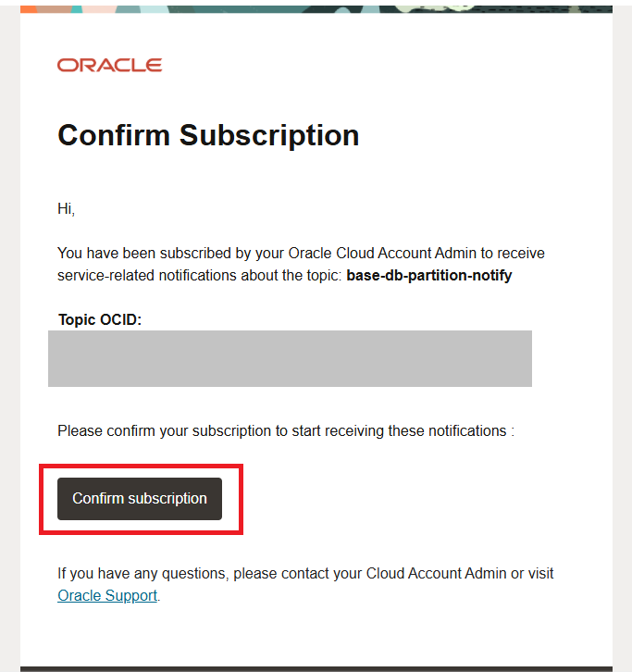Screen dimensions: 632x672
Task: Open the Oracle Support link
Action: [107, 595]
